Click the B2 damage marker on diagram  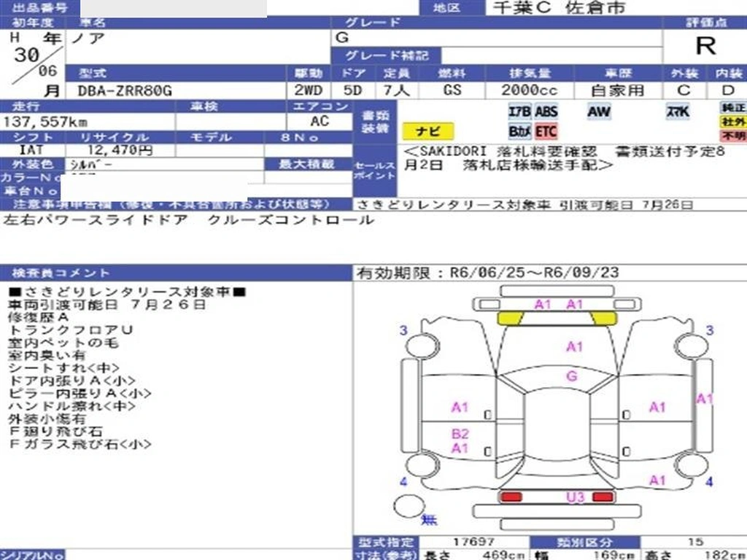(460, 434)
